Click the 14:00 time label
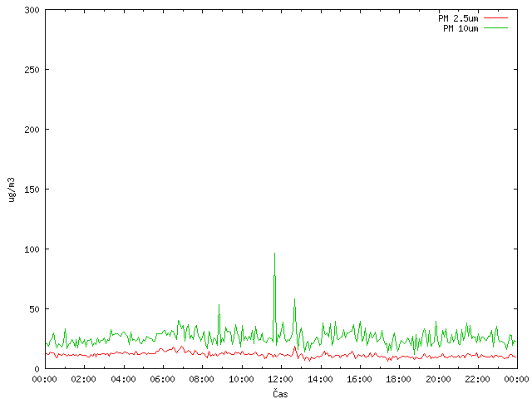The width and height of the screenshot is (532, 399). click(320, 379)
